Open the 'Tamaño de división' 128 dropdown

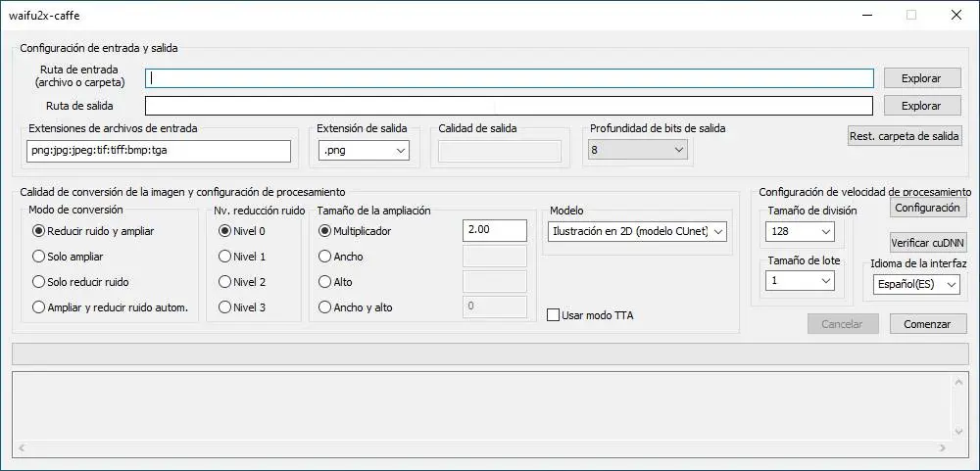point(800,231)
